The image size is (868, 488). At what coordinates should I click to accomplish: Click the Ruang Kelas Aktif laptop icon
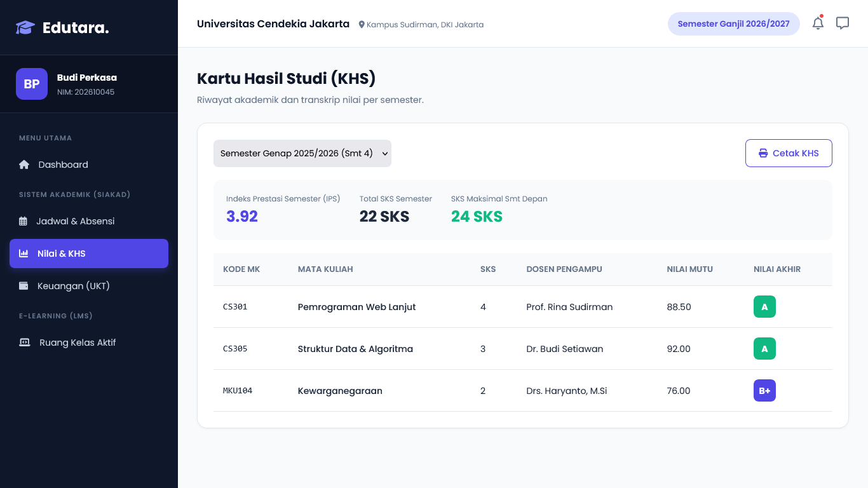pos(25,342)
